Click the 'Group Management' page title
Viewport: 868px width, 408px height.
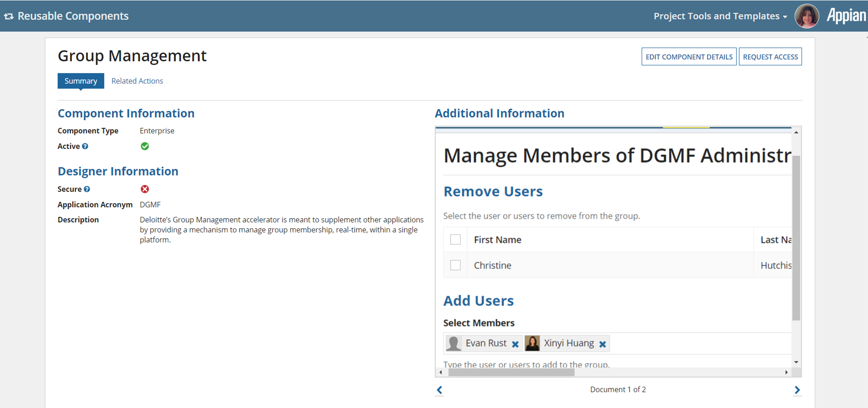132,56
